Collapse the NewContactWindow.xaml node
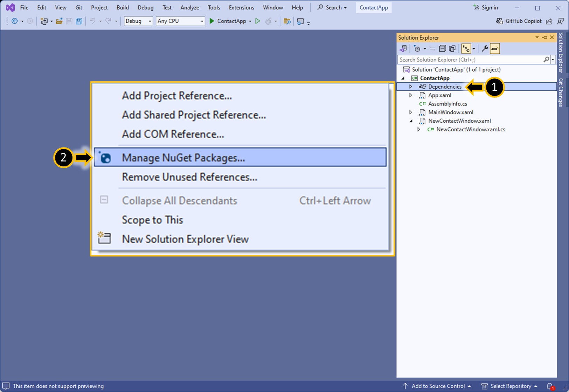The height and width of the screenshot is (392, 569). click(x=411, y=121)
